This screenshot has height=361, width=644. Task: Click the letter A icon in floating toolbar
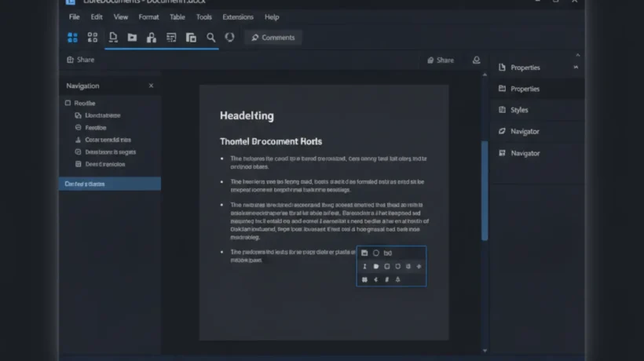click(x=397, y=279)
